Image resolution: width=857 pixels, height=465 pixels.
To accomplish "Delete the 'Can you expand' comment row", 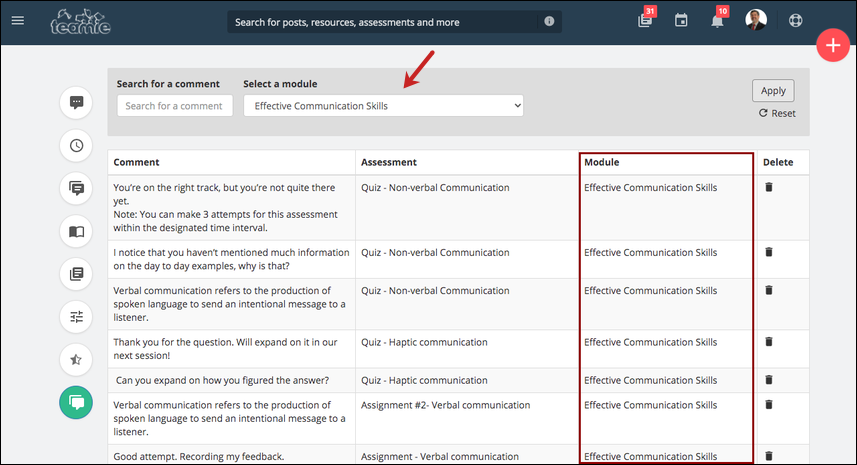I will tap(769, 380).
